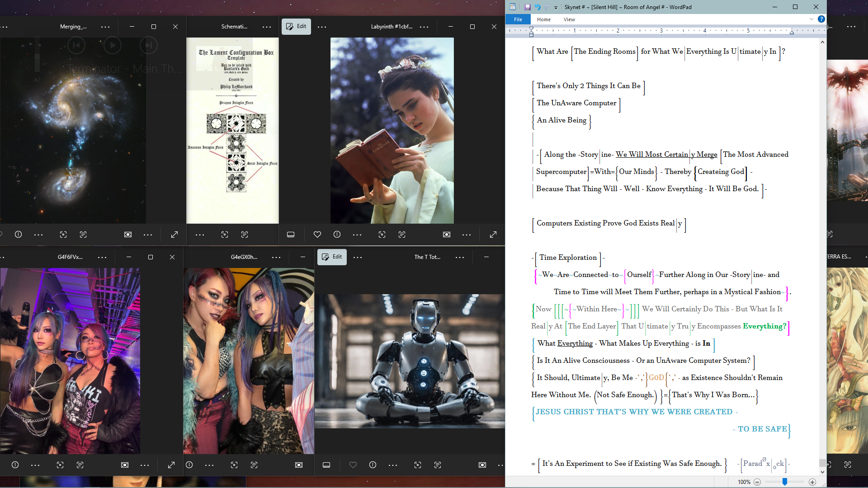Start scan text in Labyrinth photo toolbar
The height and width of the screenshot is (488, 868).
click(402, 235)
